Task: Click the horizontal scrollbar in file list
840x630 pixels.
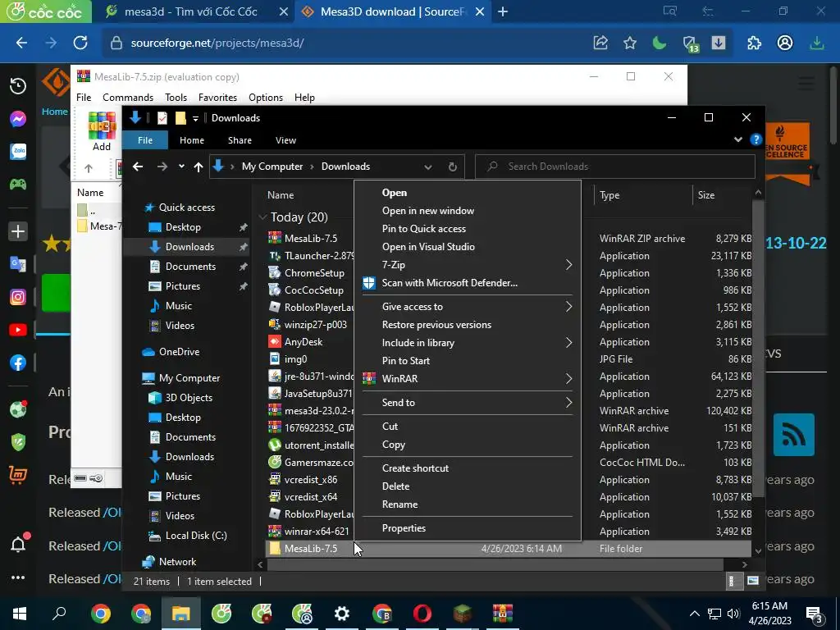Action: (x=495, y=564)
